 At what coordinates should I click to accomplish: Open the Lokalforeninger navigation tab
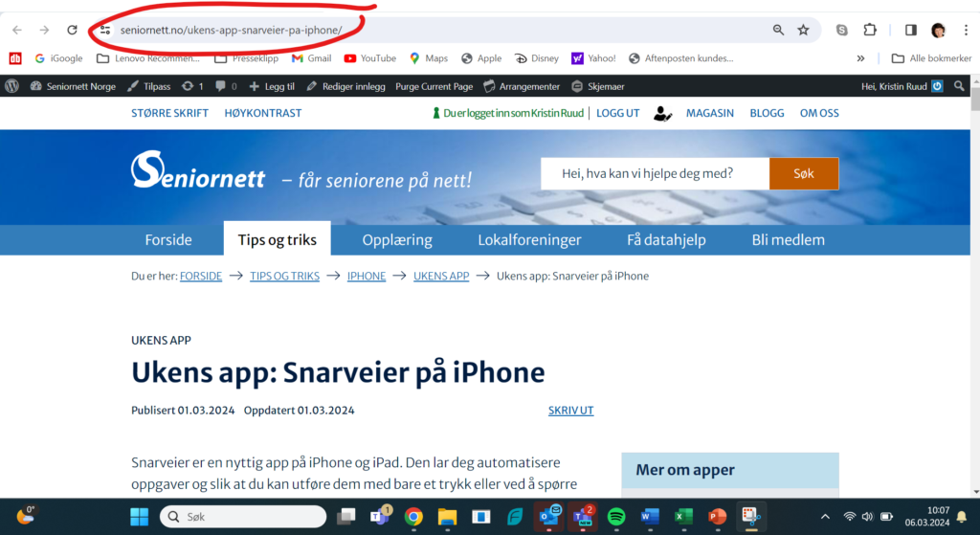tap(529, 239)
